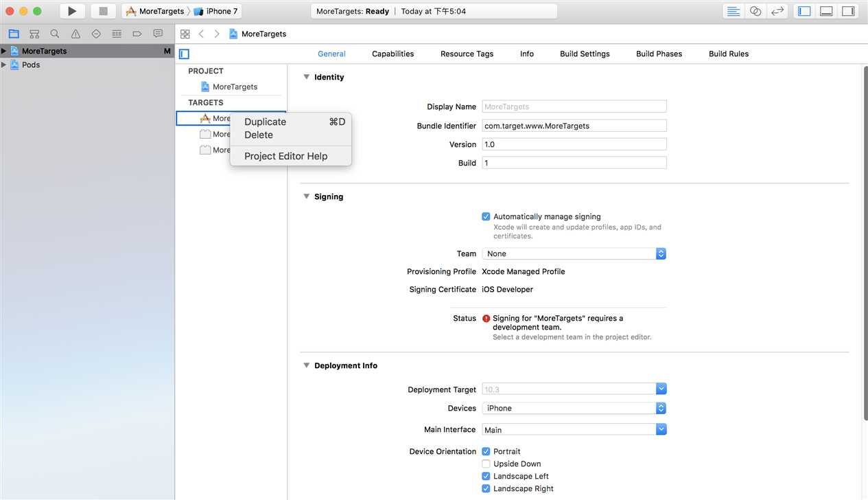868x500 pixels.
Task: Switch to the Resource Tags tab
Action: (x=467, y=54)
